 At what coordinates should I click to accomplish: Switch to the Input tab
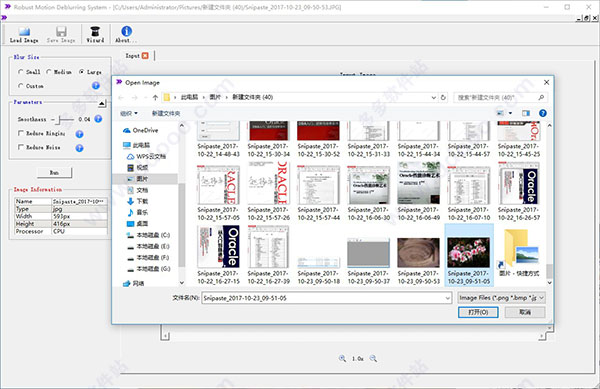(x=133, y=56)
